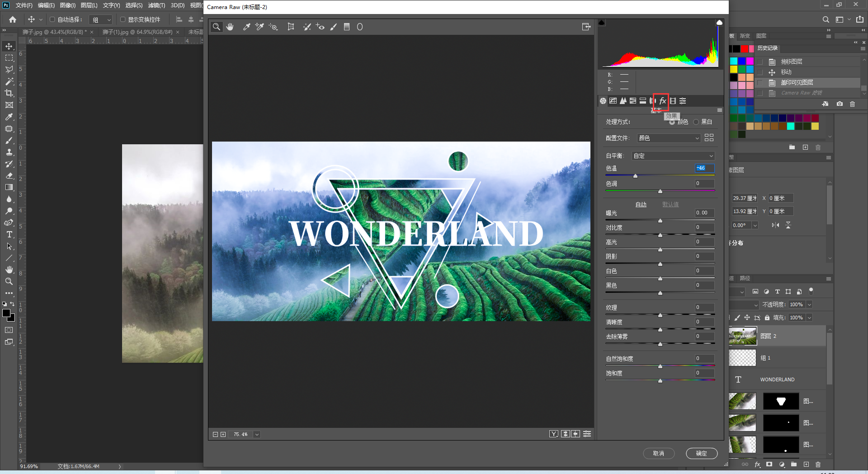868x474 pixels.
Task: Swap before and after settings icon
Action: pyautogui.click(x=565, y=434)
